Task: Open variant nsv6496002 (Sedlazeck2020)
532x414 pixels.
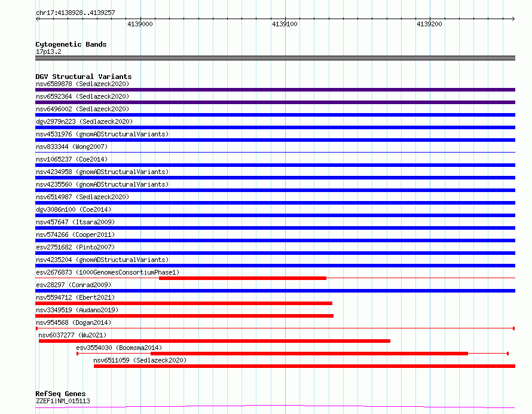Action: pos(82,109)
